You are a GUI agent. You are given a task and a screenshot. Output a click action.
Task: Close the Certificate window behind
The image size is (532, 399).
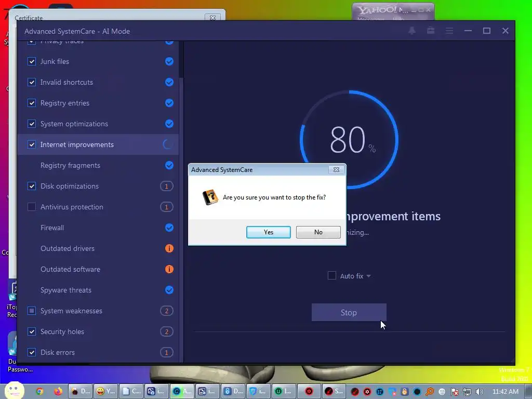[212, 18]
